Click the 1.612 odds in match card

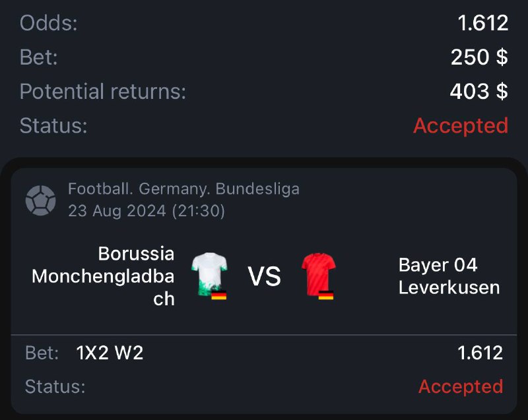tap(480, 353)
